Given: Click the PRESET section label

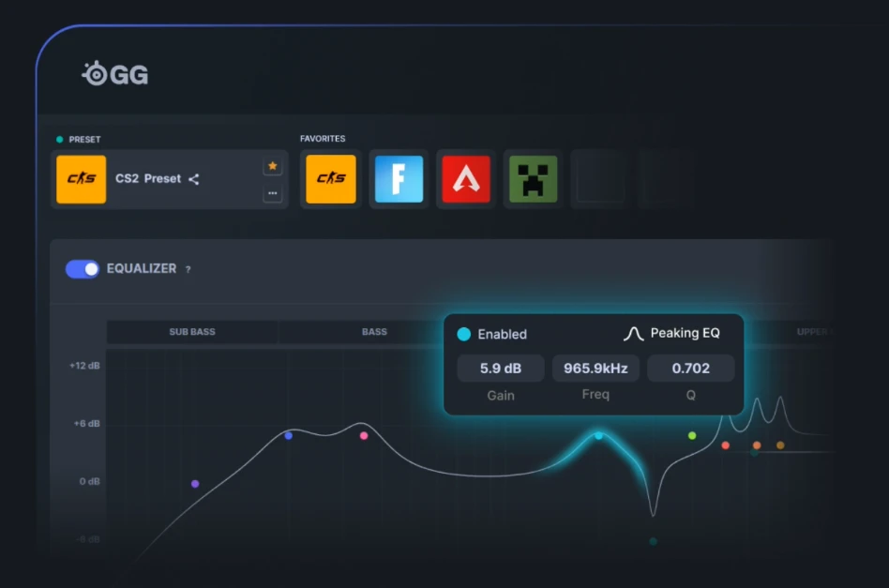Looking at the screenshot, I should (84, 140).
